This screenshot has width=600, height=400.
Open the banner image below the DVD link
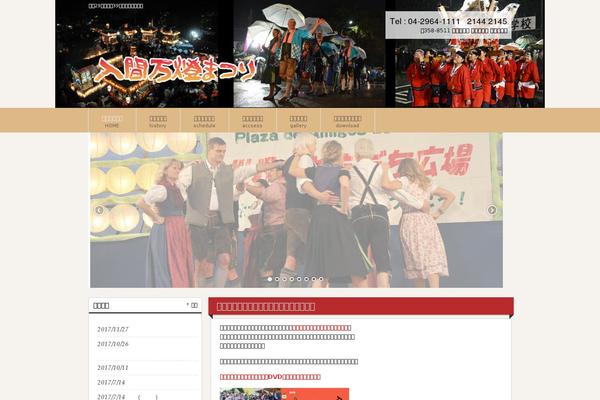click(x=284, y=394)
